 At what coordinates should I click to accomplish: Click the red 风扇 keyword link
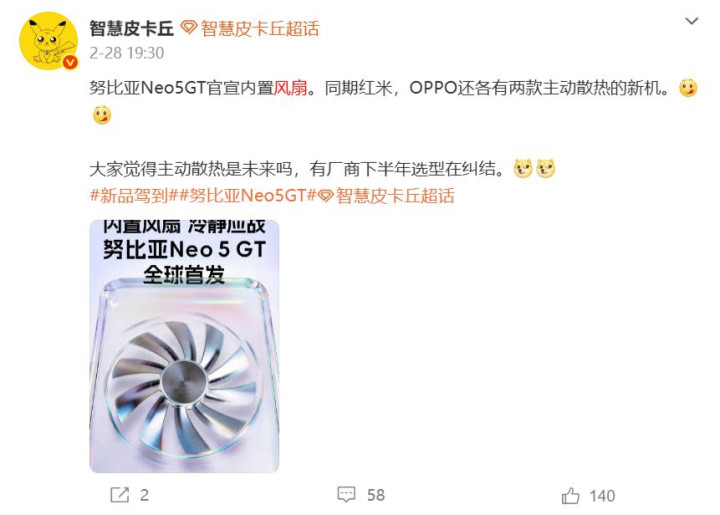[x=291, y=88]
